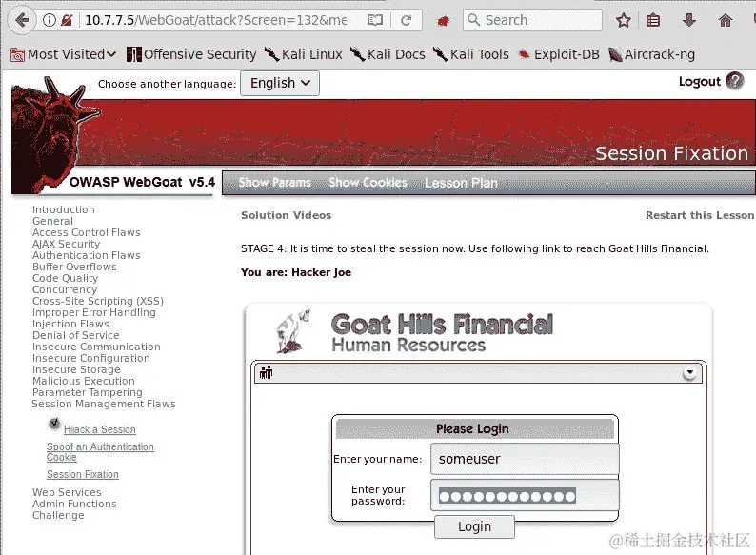This screenshot has width=756, height=555.
Task: Open Offensive Security bookmark
Action: click(x=191, y=54)
